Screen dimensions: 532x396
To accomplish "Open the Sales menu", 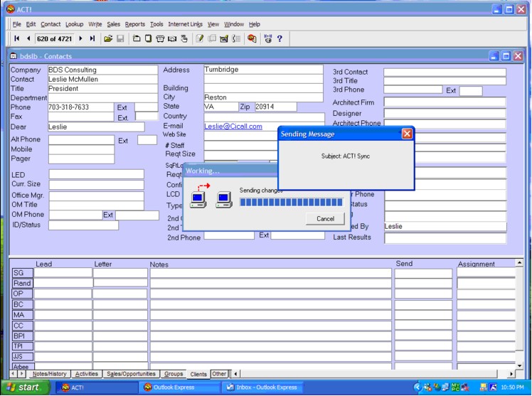I will 113,24.
